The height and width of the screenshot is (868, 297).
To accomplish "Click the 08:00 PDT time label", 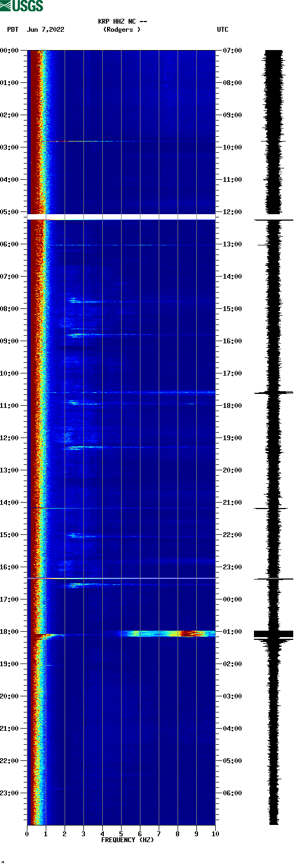I will coord(9,309).
